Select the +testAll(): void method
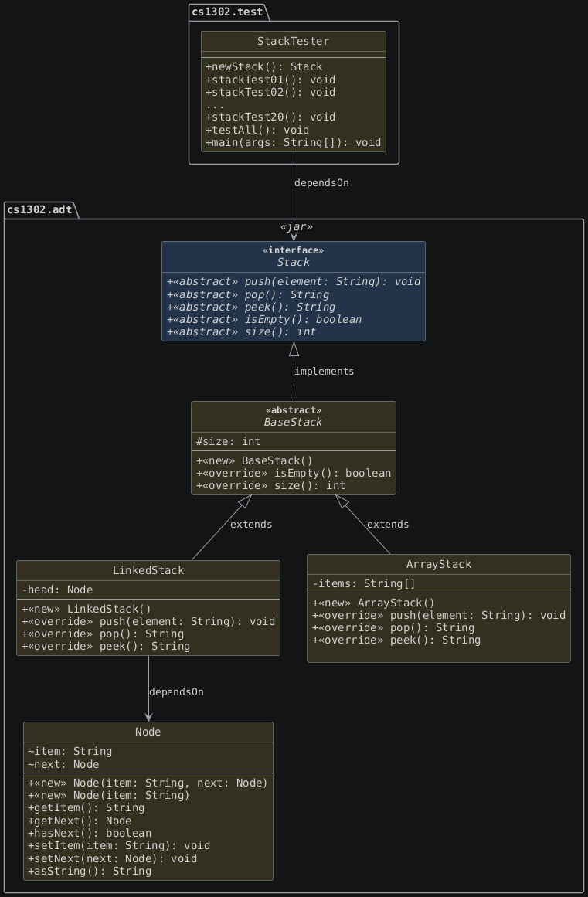Screen dimensions: 588x897 tap(257, 130)
